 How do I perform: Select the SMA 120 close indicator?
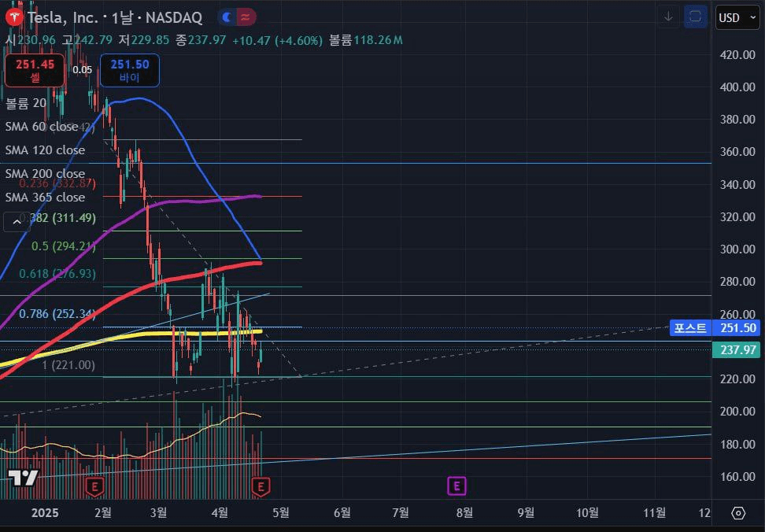45,150
